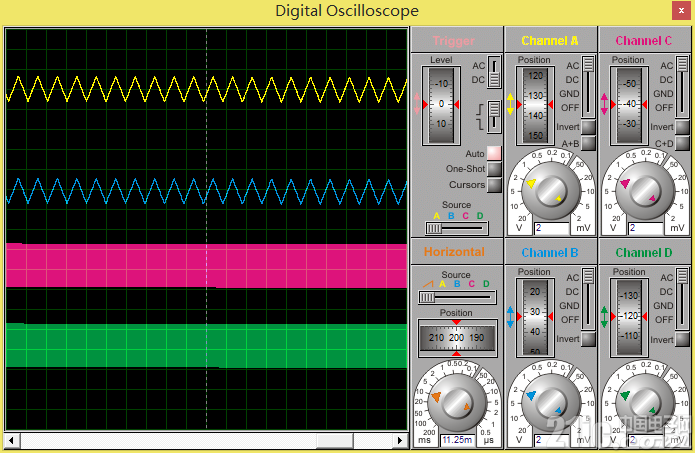Screen dimensions: 695x453
Task: Click Horizontal Position thumbwheel
Action: pos(457,338)
